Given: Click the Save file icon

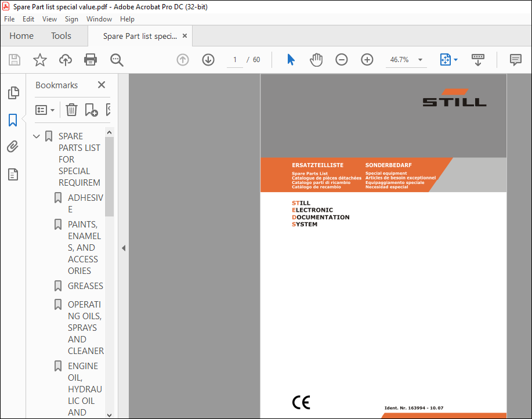Looking at the screenshot, I should click(15, 60).
